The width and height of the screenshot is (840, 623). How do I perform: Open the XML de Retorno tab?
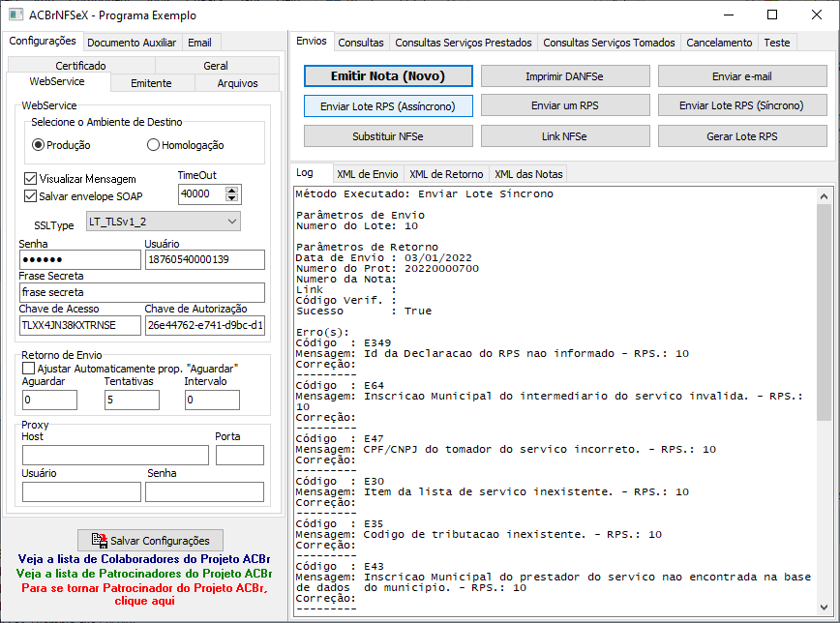click(x=446, y=174)
